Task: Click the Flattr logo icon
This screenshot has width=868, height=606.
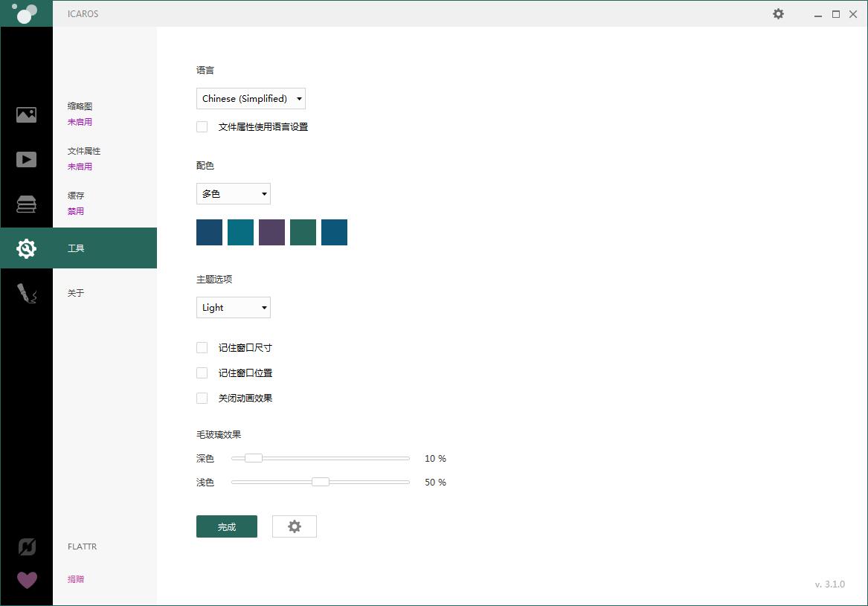Action: [x=27, y=547]
